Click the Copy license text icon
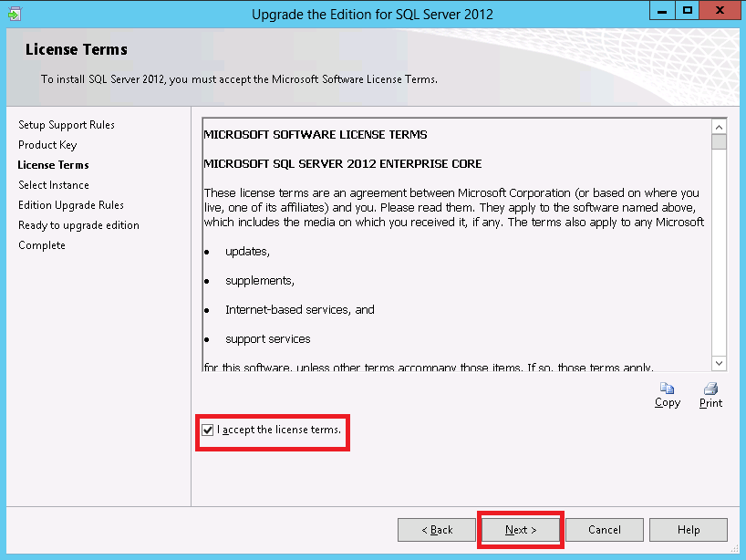Viewport: 746px width, 560px height. [x=667, y=389]
